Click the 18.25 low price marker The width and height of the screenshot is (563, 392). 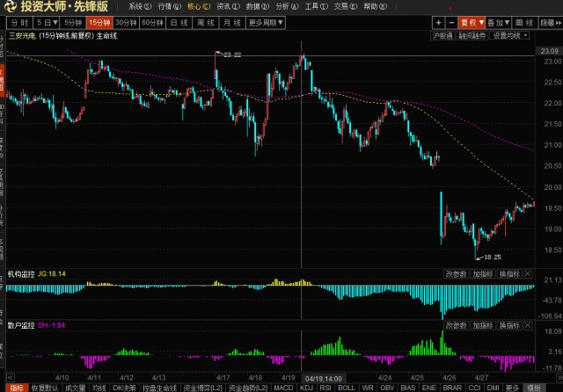click(x=492, y=257)
